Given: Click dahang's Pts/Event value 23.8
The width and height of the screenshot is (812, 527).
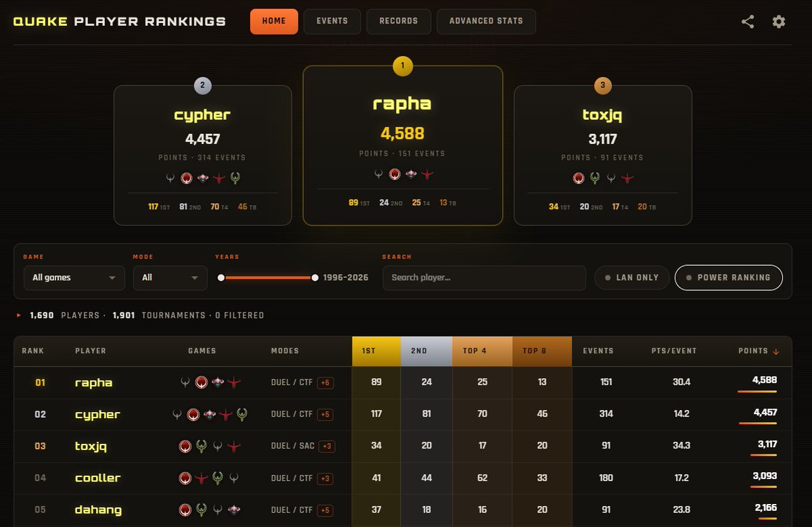Looking at the screenshot, I should point(681,510).
